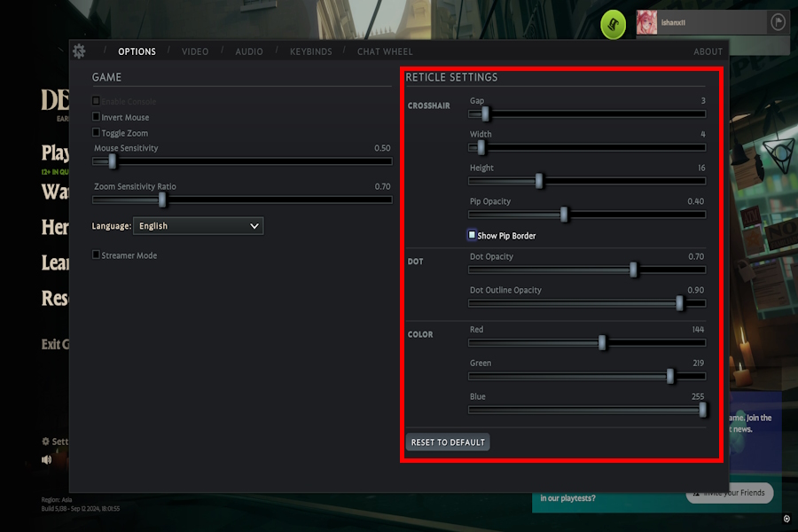The height and width of the screenshot is (532, 798).
Task: Click the Reset to Default button
Action: 448,442
